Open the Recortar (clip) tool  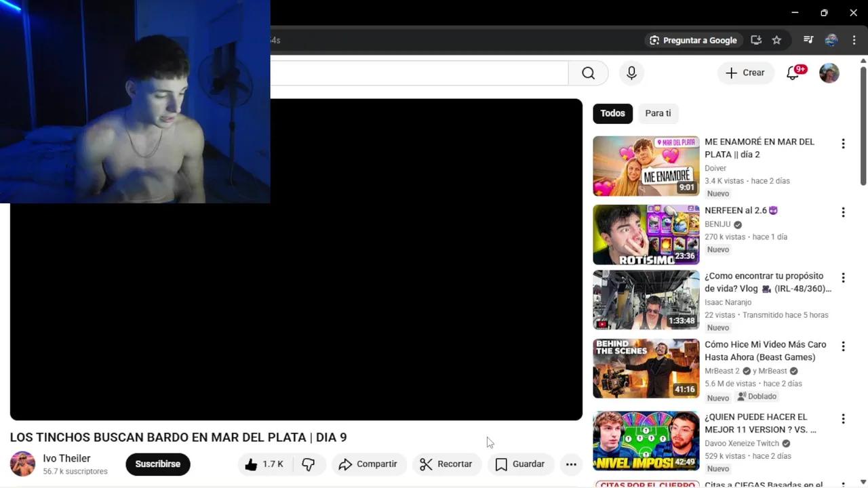click(x=446, y=464)
